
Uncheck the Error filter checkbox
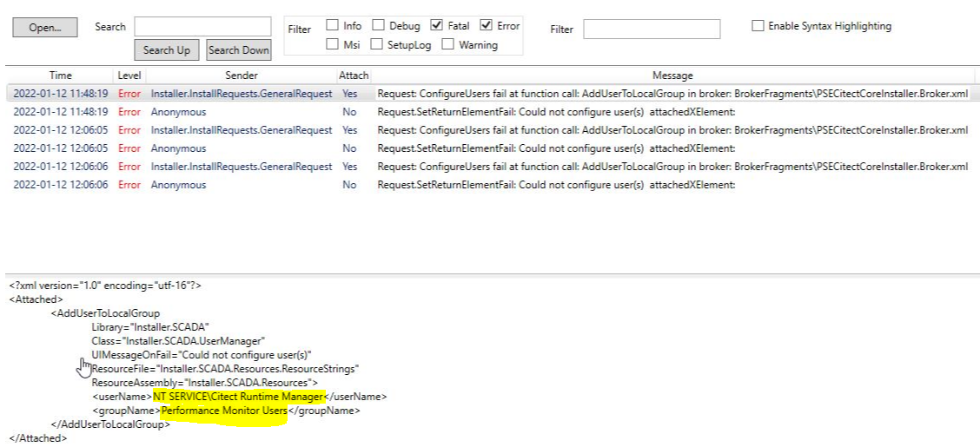487,25
